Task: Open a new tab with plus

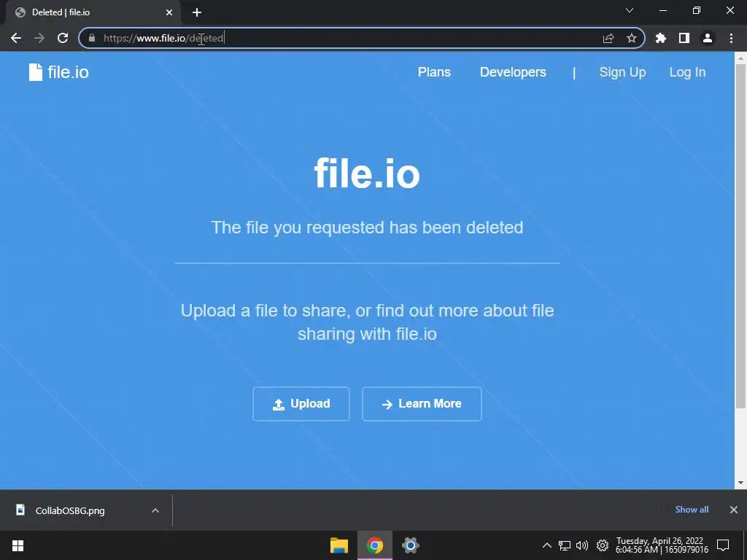Action: [197, 12]
